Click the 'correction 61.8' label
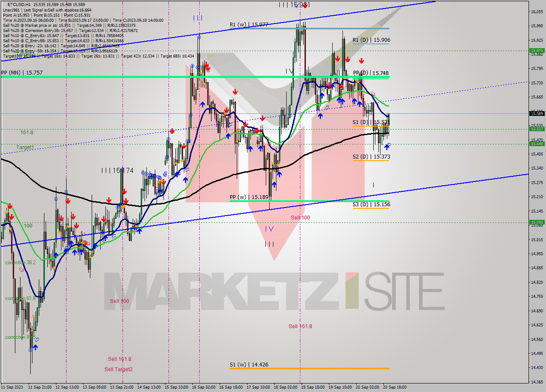This screenshot has height=392, width=546. 20,298
